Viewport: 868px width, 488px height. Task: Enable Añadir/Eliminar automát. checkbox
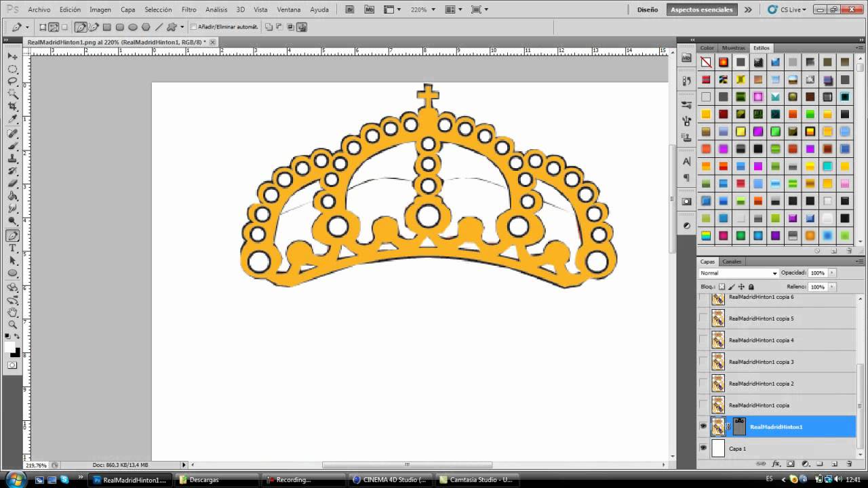(194, 27)
